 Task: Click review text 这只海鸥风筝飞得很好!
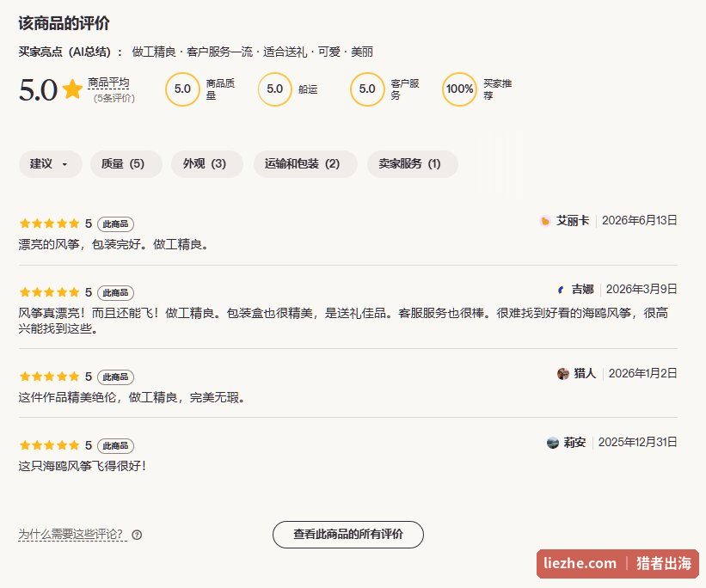coord(82,466)
